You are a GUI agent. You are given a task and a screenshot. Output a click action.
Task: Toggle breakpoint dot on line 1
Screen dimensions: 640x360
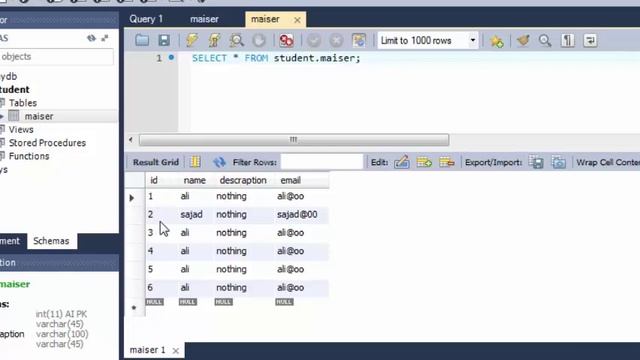171,58
